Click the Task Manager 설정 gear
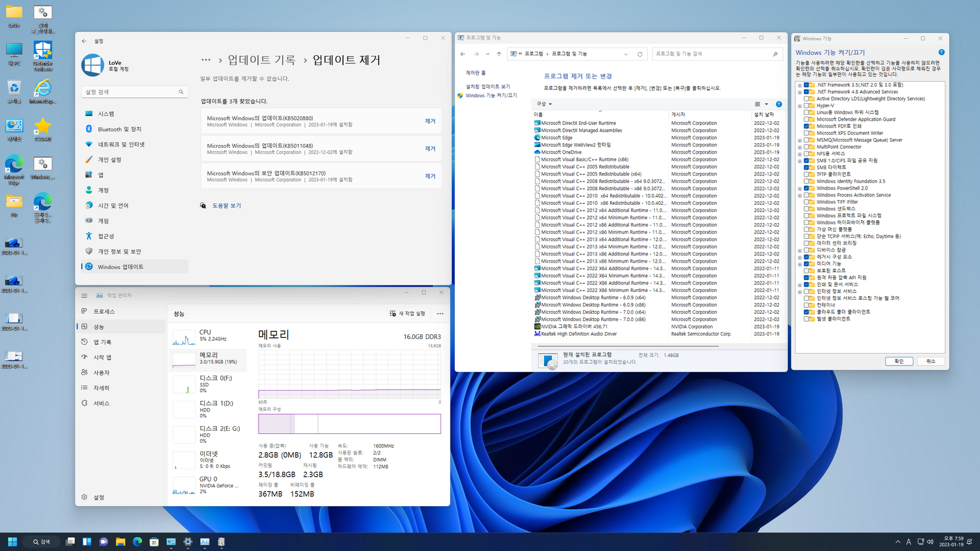 point(84,497)
